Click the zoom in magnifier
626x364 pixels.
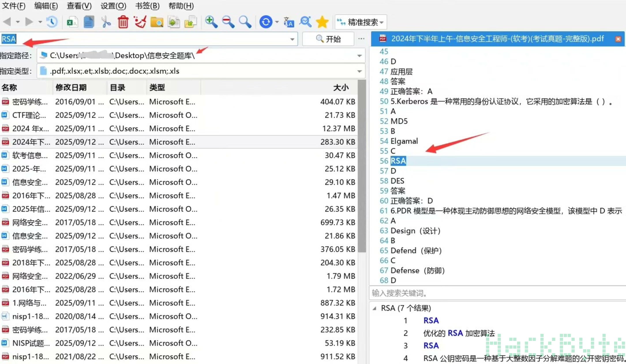pos(211,22)
